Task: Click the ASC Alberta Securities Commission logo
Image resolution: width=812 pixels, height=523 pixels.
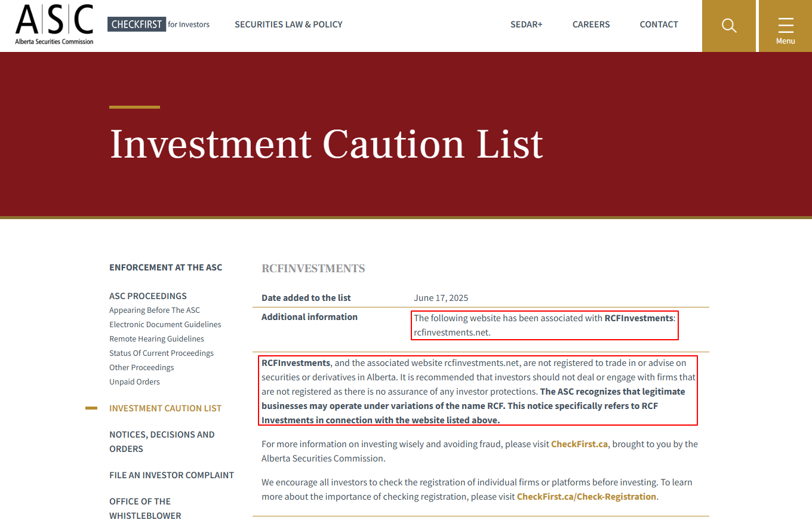Action: coord(54,24)
